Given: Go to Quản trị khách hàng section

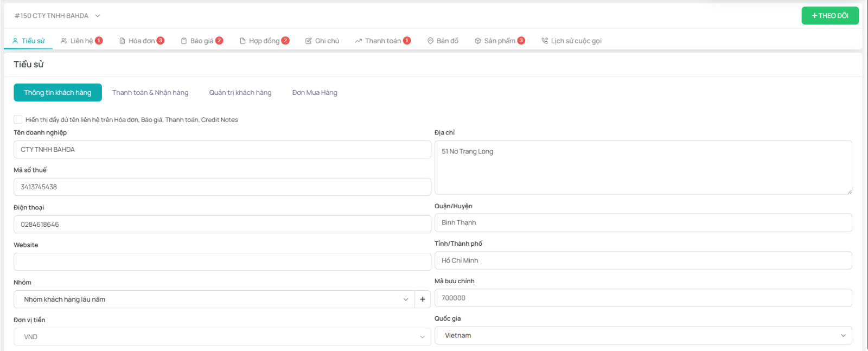Looking at the screenshot, I should click(240, 93).
